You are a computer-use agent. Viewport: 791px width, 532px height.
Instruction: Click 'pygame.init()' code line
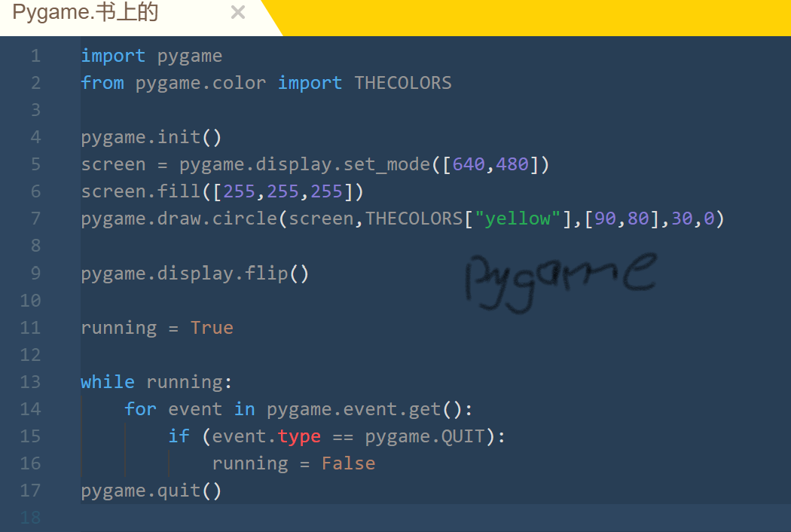pyautogui.click(x=151, y=137)
